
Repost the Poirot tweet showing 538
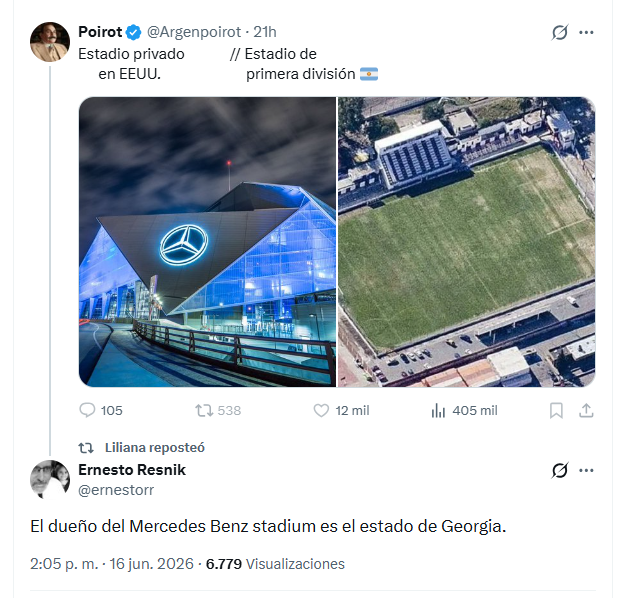(x=204, y=410)
